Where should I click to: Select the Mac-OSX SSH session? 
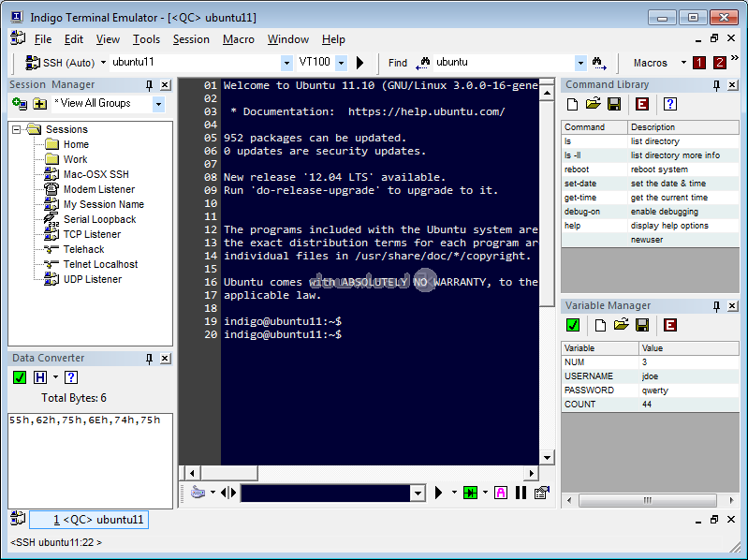pos(95,174)
